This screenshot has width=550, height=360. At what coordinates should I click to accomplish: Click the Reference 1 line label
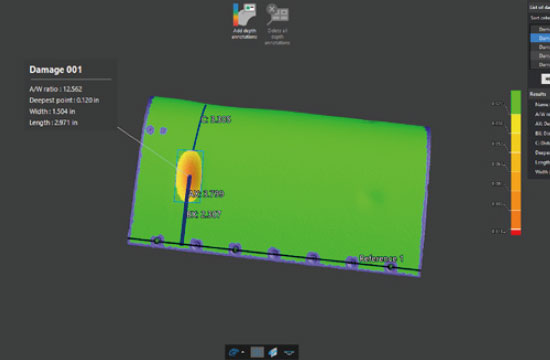click(381, 259)
